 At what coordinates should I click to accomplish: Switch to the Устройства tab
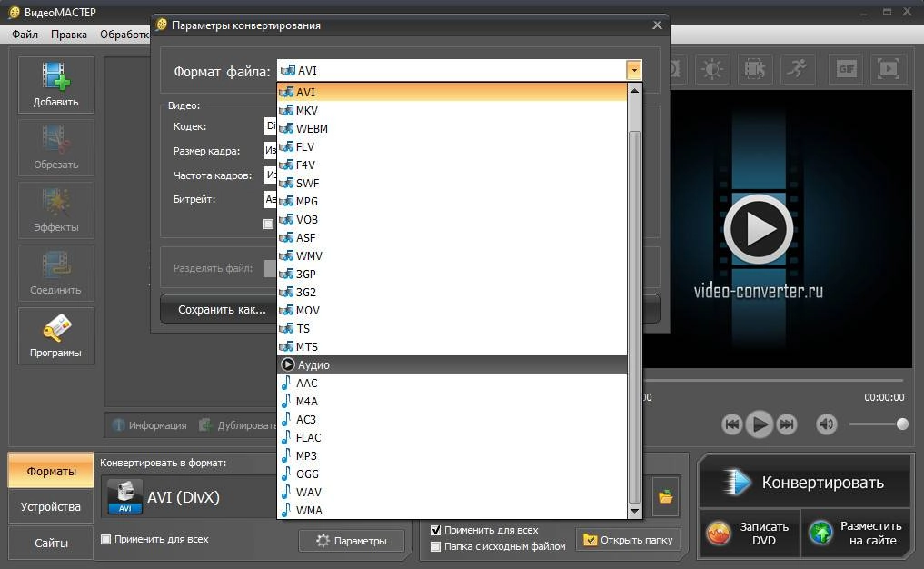click(x=51, y=506)
